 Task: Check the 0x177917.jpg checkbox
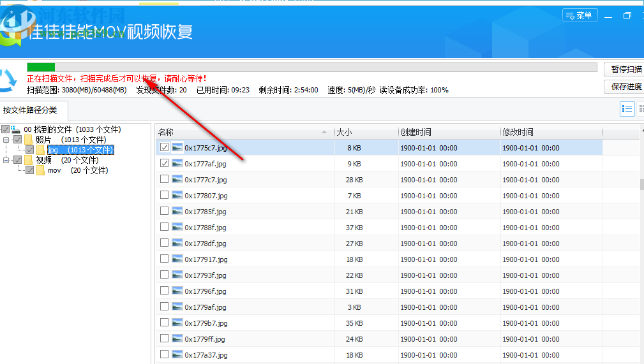coord(164,259)
